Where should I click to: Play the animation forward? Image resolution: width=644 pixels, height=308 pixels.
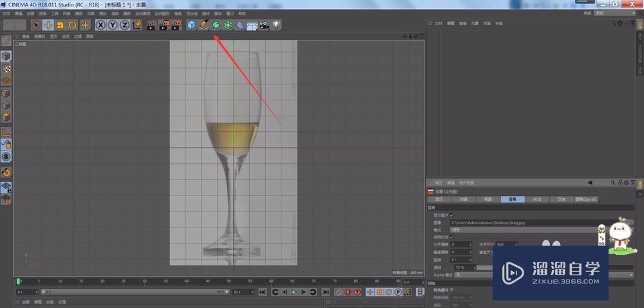[294, 292]
